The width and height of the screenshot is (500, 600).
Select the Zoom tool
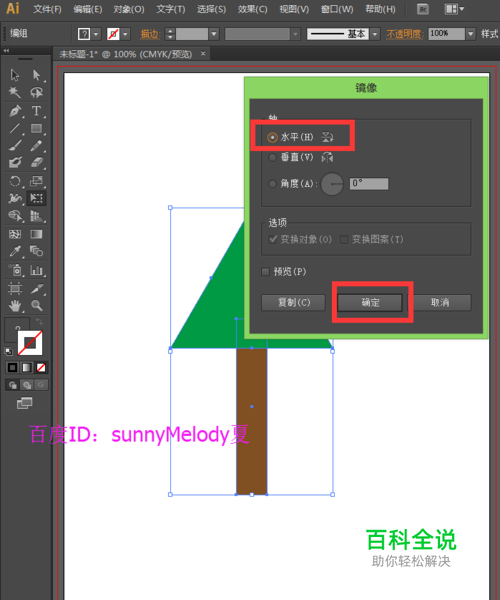[x=36, y=306]
